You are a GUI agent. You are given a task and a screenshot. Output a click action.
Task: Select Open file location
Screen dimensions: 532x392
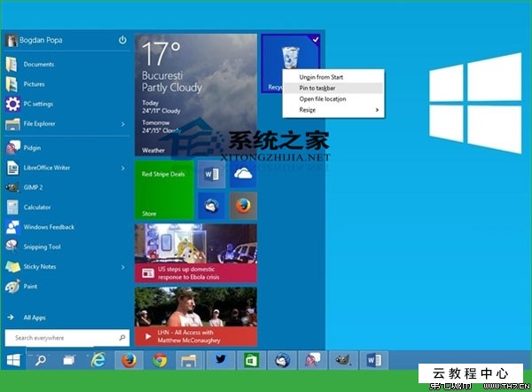323,98
